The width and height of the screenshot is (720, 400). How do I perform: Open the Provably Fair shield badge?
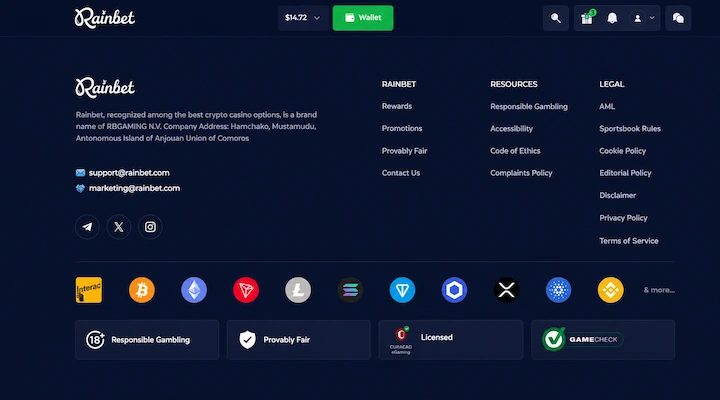(x=298, y=340)
